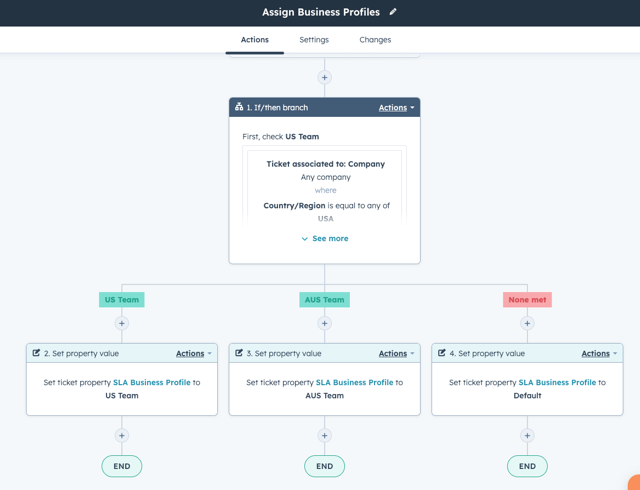Switch to the Changes tab

tap(375, 40)
